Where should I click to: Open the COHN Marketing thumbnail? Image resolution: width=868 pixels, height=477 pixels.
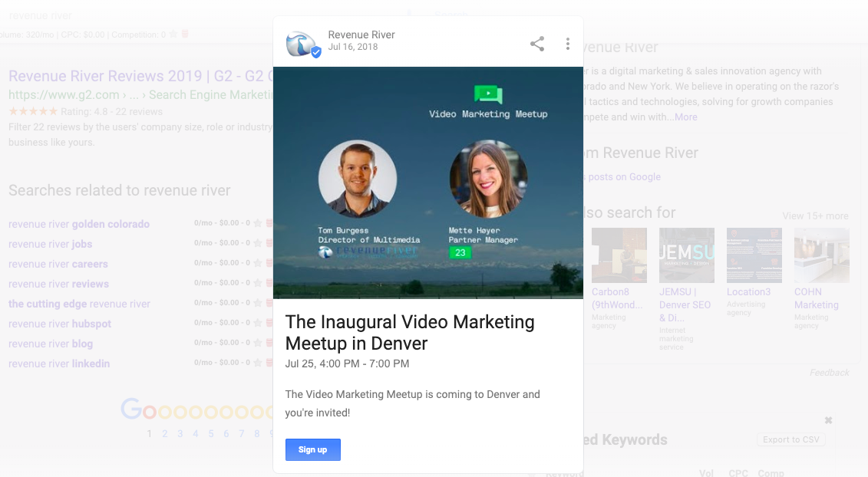[821, 255]
